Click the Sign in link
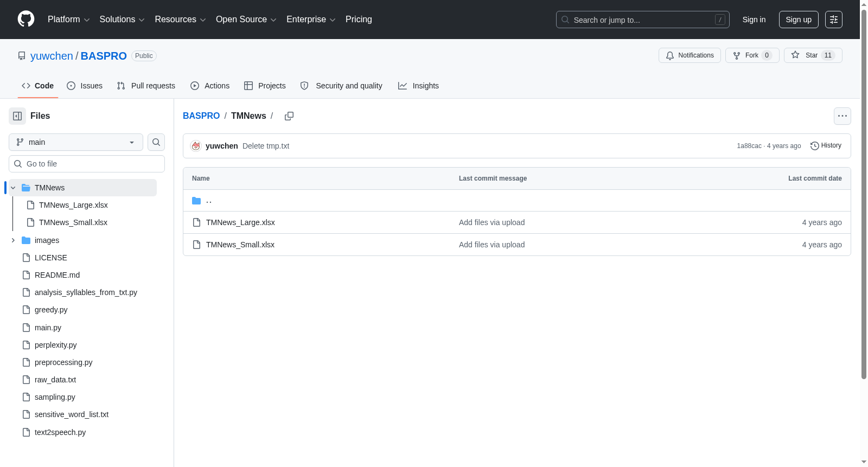Screen dimensions: 868x467 754,20
